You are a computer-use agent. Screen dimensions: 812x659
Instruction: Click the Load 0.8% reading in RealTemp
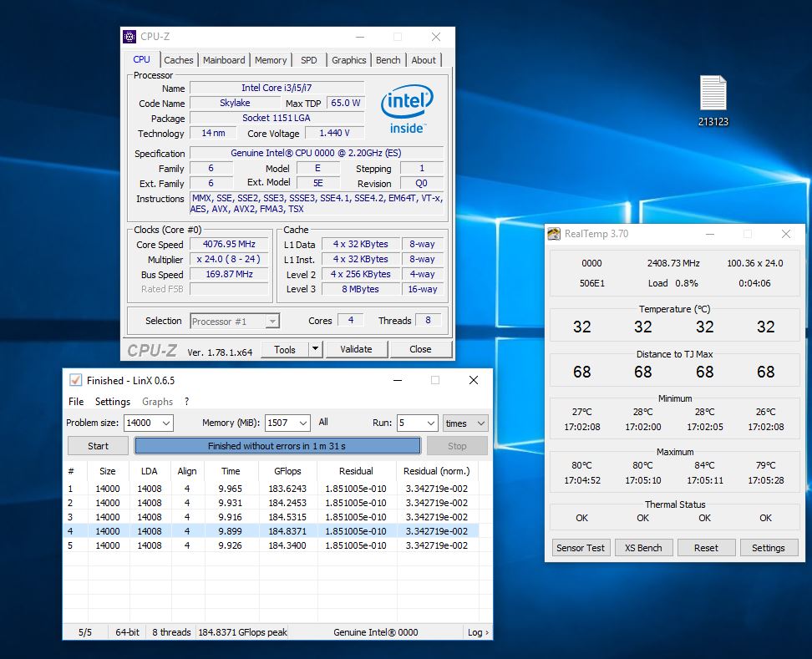[672, 283]
